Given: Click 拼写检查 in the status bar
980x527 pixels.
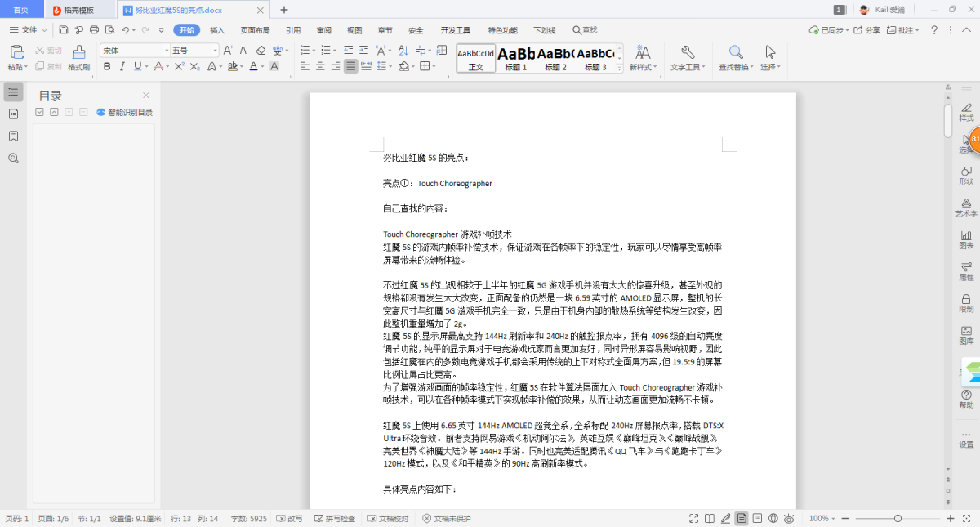Looking at the screenshot, I should click(335, 519).
